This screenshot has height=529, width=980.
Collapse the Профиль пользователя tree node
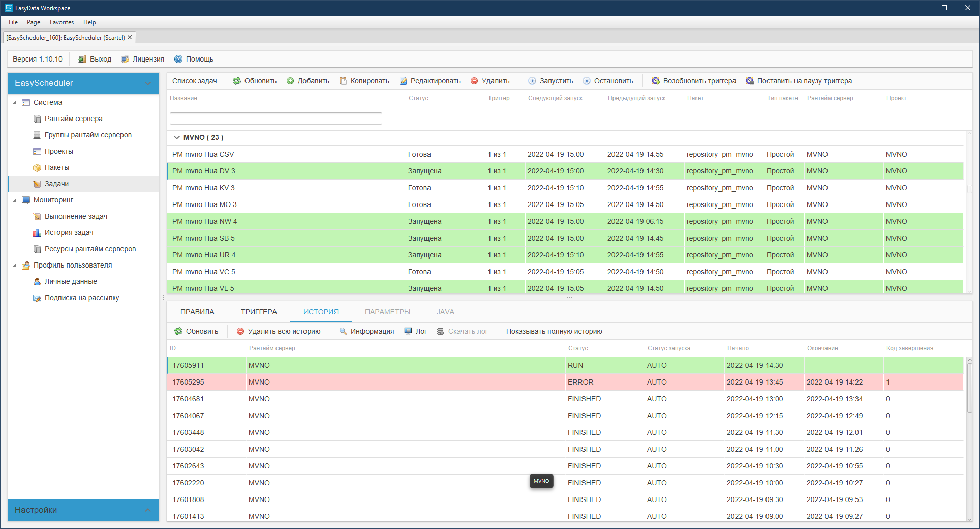(14, 265)
